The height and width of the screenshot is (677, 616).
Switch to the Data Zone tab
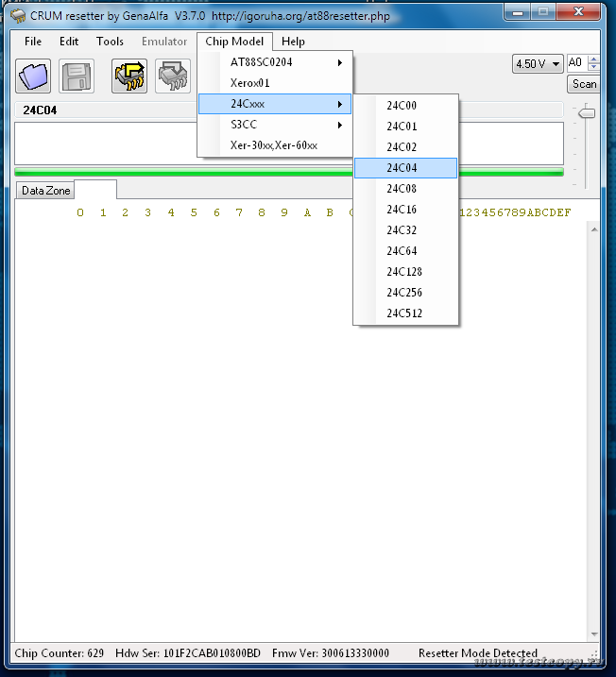[46, 191]
